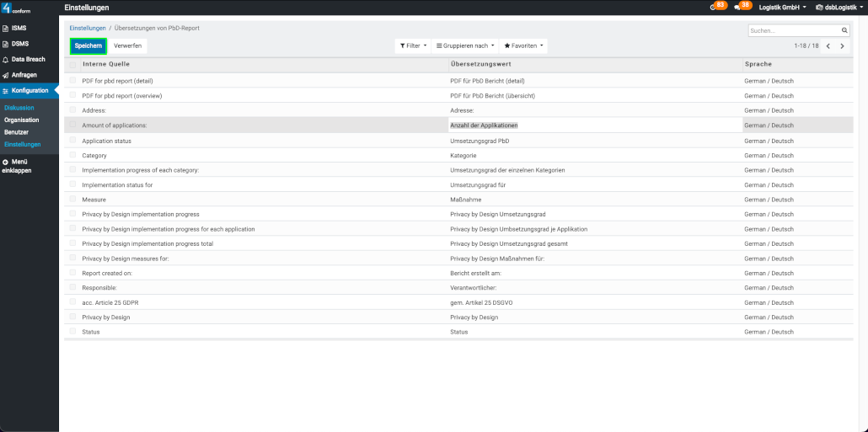The image size is (868, 432).
Task: Open the Gruppieren nach dropdown
Action: tap(464, 45)
